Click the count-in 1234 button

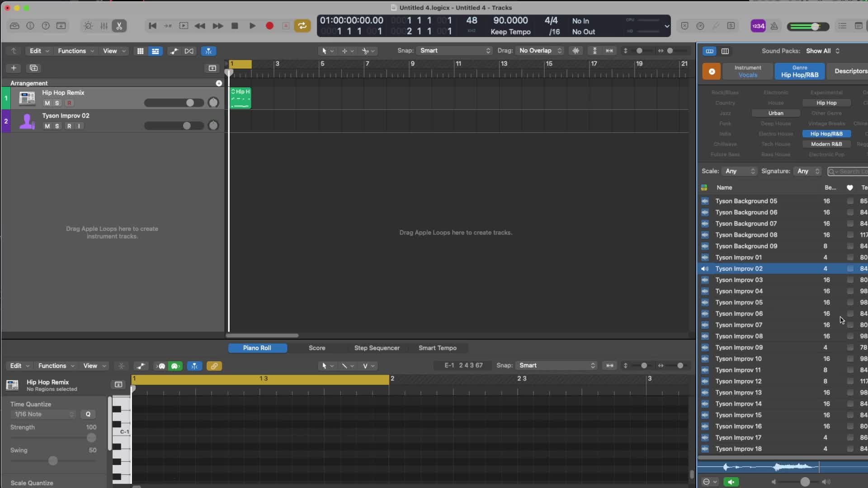tap(758, 26)
